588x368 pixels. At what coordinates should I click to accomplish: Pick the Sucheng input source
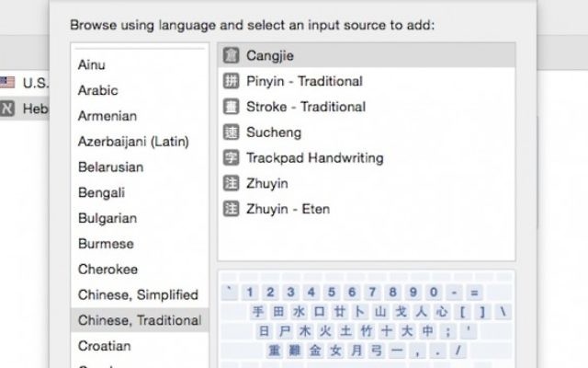367,132
